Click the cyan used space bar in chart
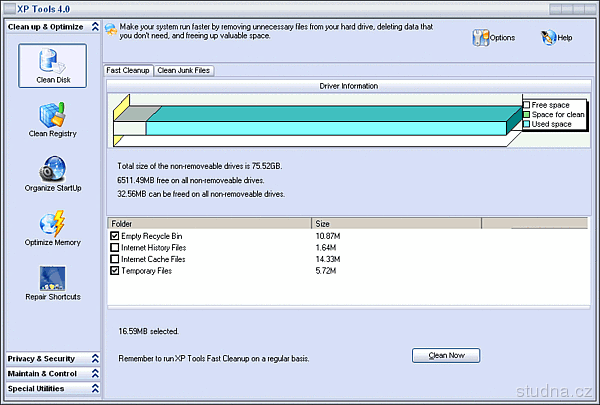Screen dimensions: 600x405 coord(326,128)
